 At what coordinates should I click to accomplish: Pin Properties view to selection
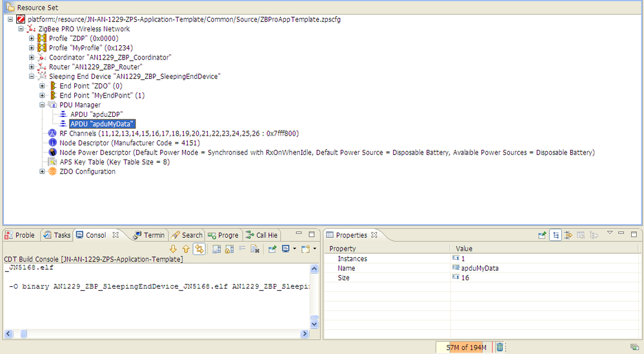pos(542,235)
